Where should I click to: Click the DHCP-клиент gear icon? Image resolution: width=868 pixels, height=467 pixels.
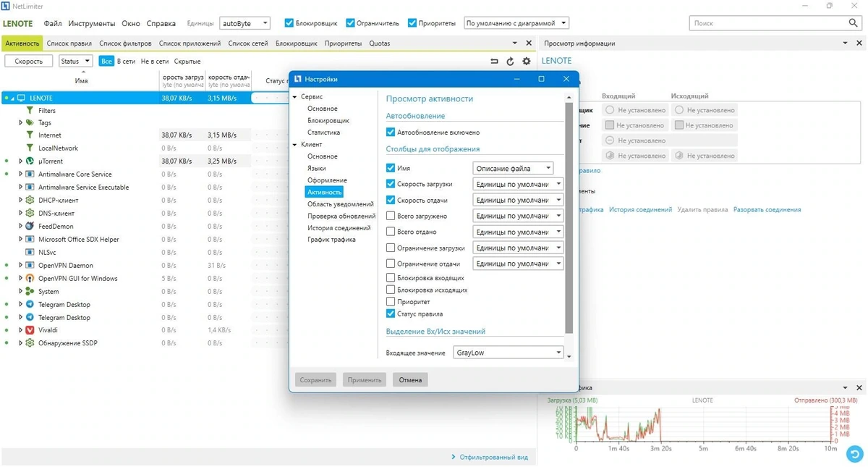[30, 200]
